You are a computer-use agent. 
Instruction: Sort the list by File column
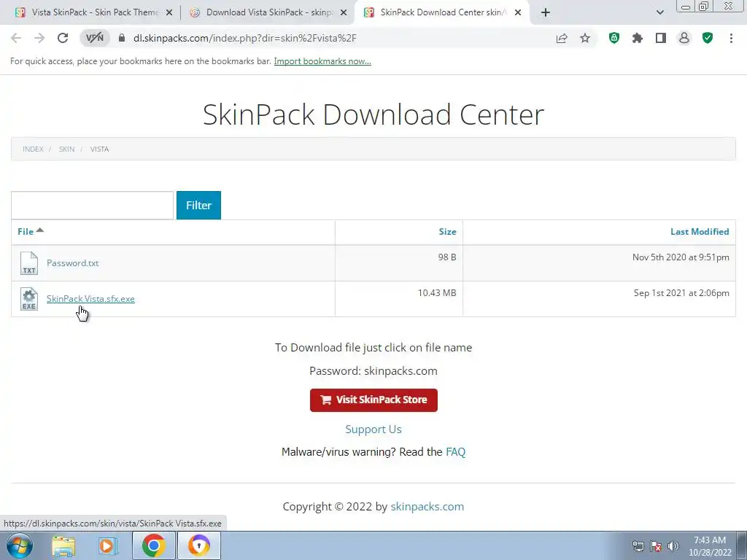(x=31, y=231)
